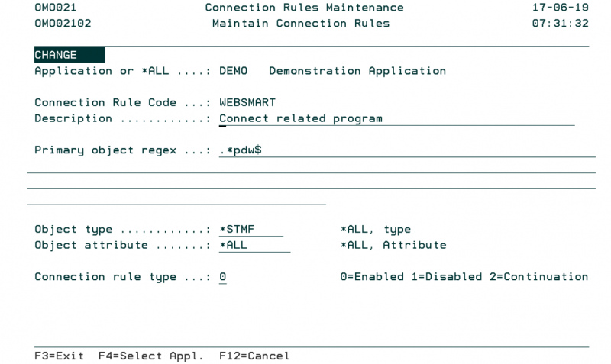
Task: Click the time 07:31:32 in the header
Action: click(560, 24)
